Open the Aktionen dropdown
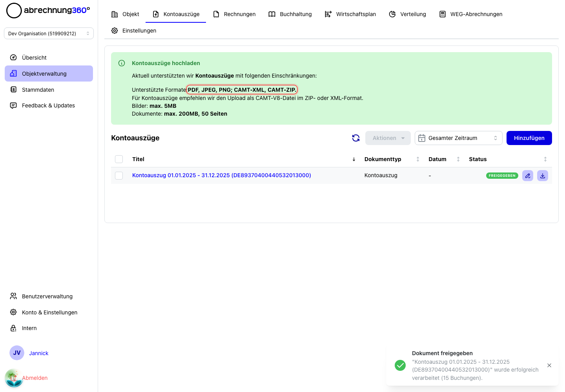Image resolution: width=565 pixels, height=392 pixels. 388,138
